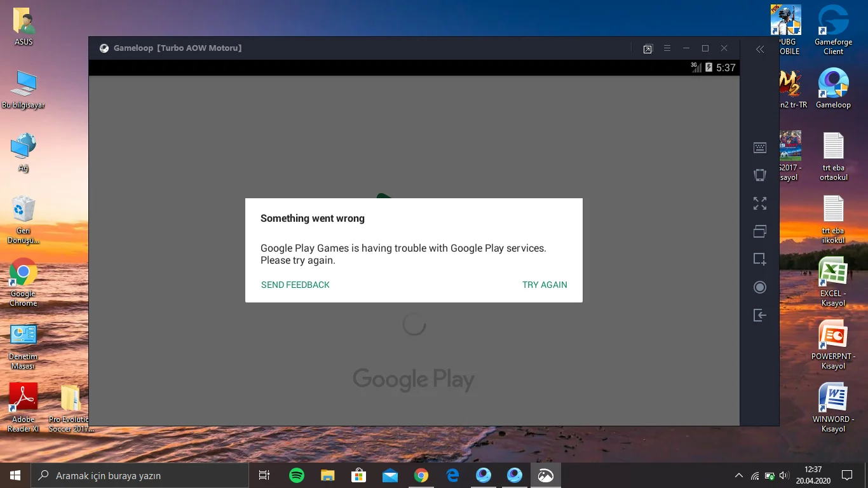Open Google Chrome from the taskbar
This screenshot has height=488, width=868.
421,475
